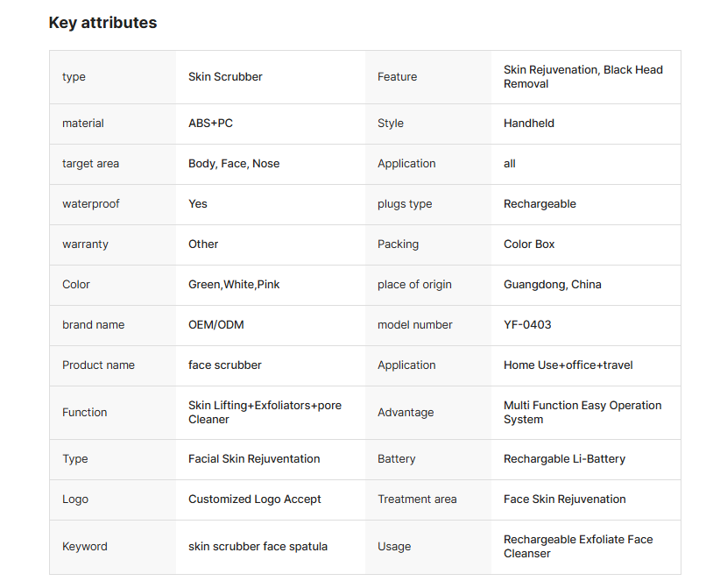Select the "plugs type" attribute label
The width and height of the screenshot is (706, 588).
[x=404, y=204]
